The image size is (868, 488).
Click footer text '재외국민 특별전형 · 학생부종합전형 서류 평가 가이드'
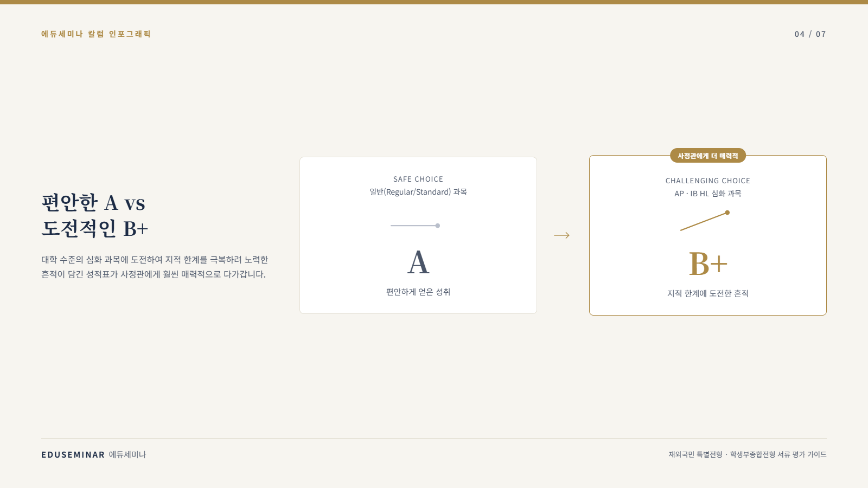pos(748,454)
